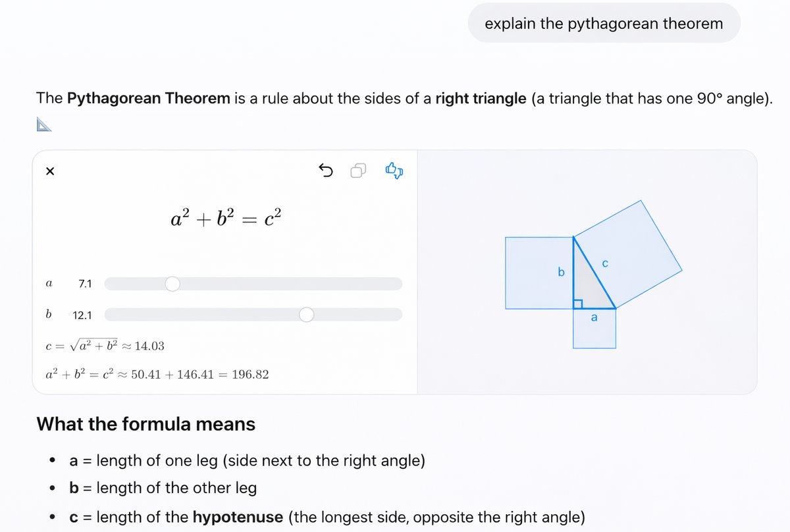
Task: Click the value 7.1 next to a
Action: [86, 283]
